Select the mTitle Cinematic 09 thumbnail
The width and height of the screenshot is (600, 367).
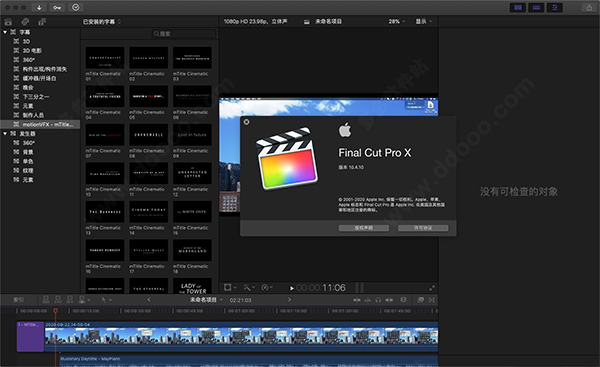192,135
